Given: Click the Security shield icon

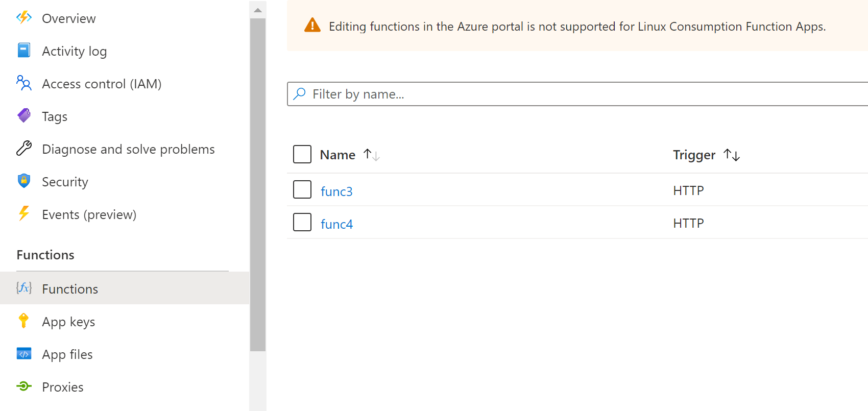Looking at the screenshot, I should [23, 181].
